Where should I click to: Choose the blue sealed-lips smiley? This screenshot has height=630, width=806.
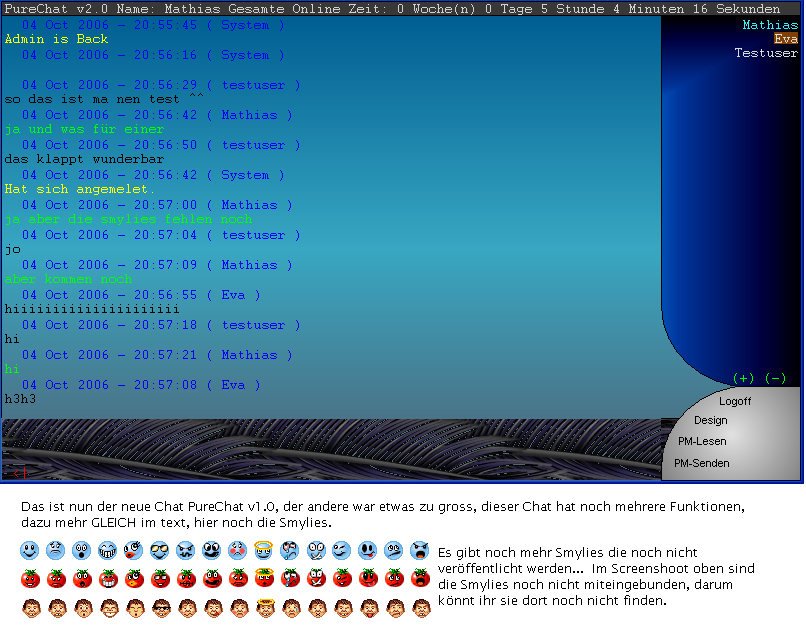(316, 550)
